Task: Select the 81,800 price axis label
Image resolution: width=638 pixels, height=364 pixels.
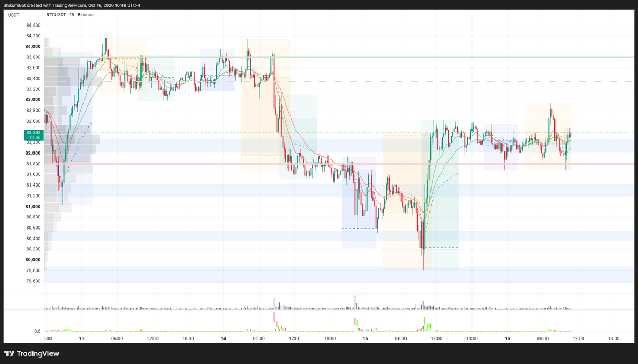Action: pyautogui.click(x=33, y=164)
